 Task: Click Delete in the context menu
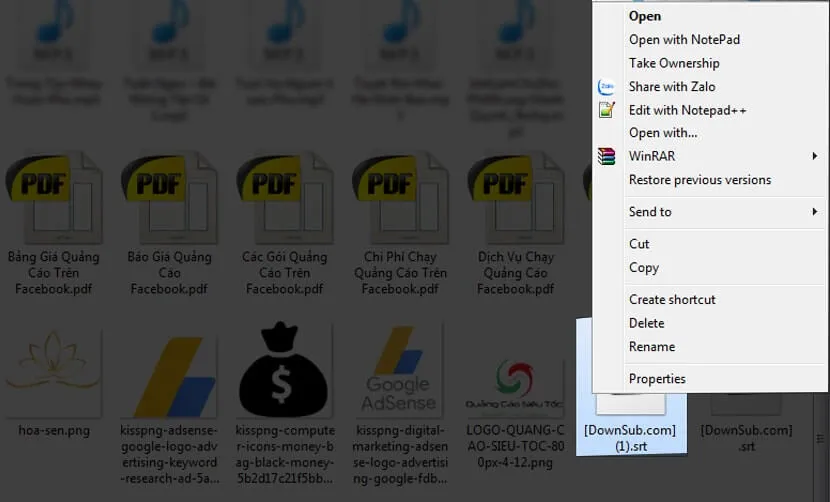click(647, 323)
